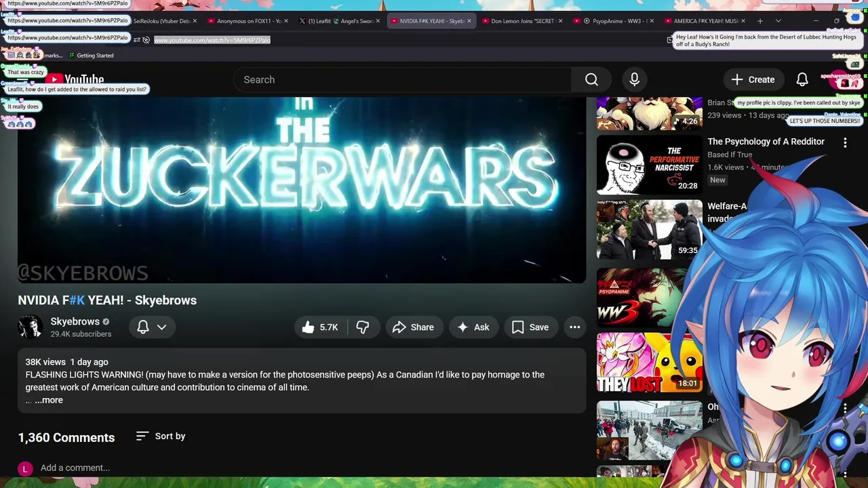Open the 4:26 video thumbnail at top
Image resolution: width=868 pixels, height=488 pixels.
650,114
